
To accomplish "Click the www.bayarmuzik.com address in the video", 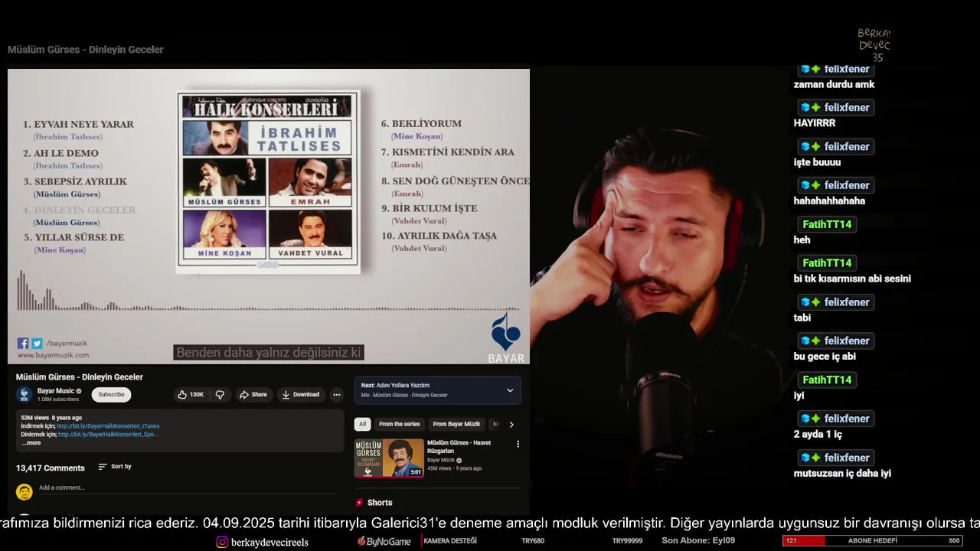I will pos(53,355).
